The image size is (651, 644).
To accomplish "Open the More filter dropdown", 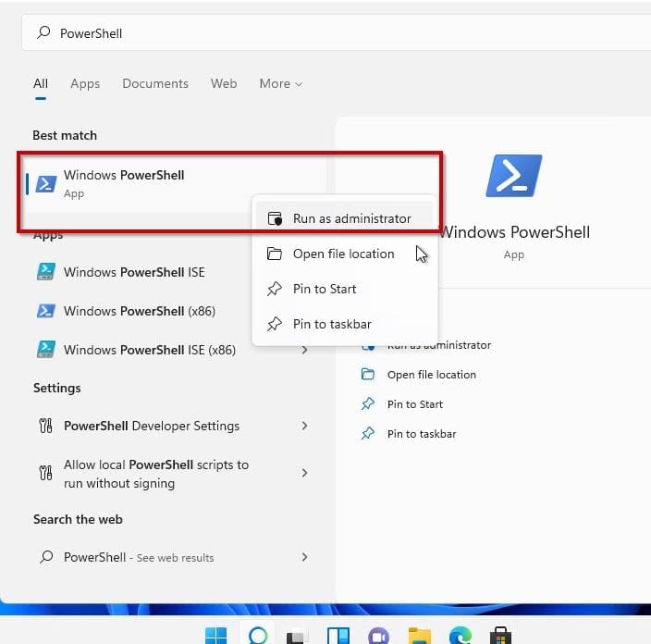I will 280,83.
